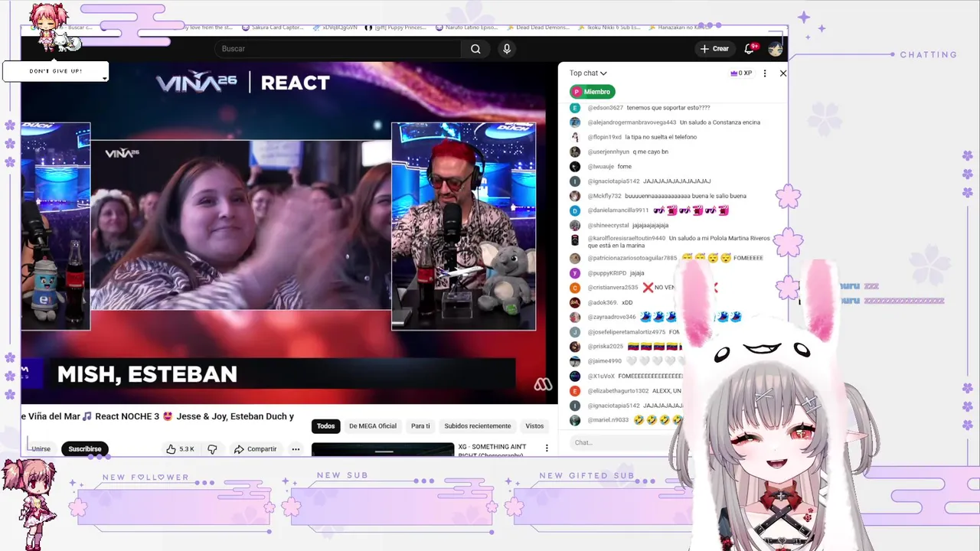Click @flopin19xd avatar in chat
This screenshot has width=980, height=551.
pos(575,137)
